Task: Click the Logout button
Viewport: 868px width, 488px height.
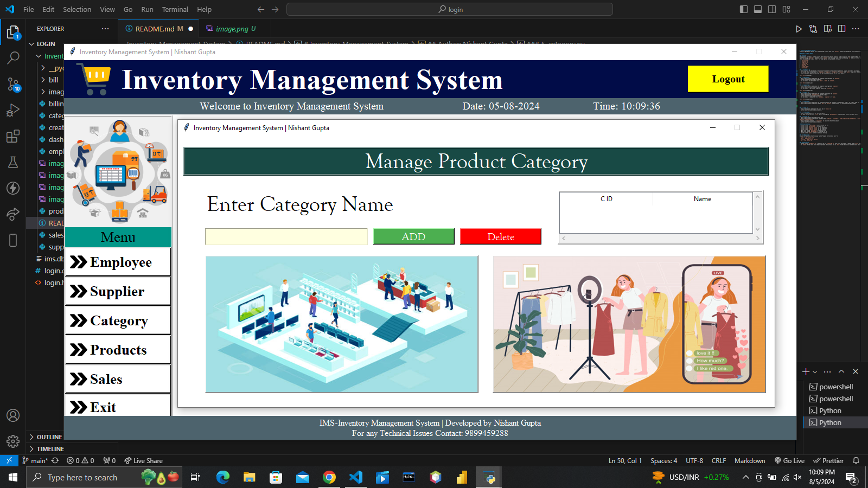Action: click(728, 79)
